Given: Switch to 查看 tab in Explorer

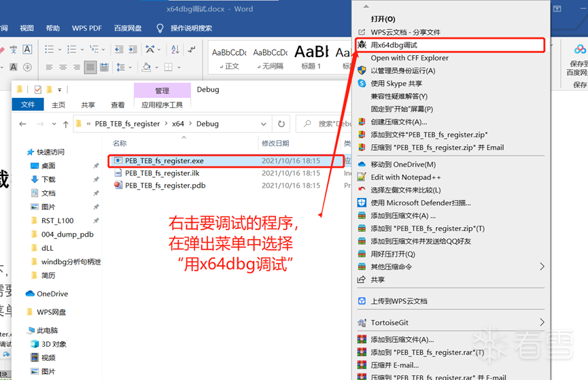Looking at the screenshot, I should tap(118, 105).
